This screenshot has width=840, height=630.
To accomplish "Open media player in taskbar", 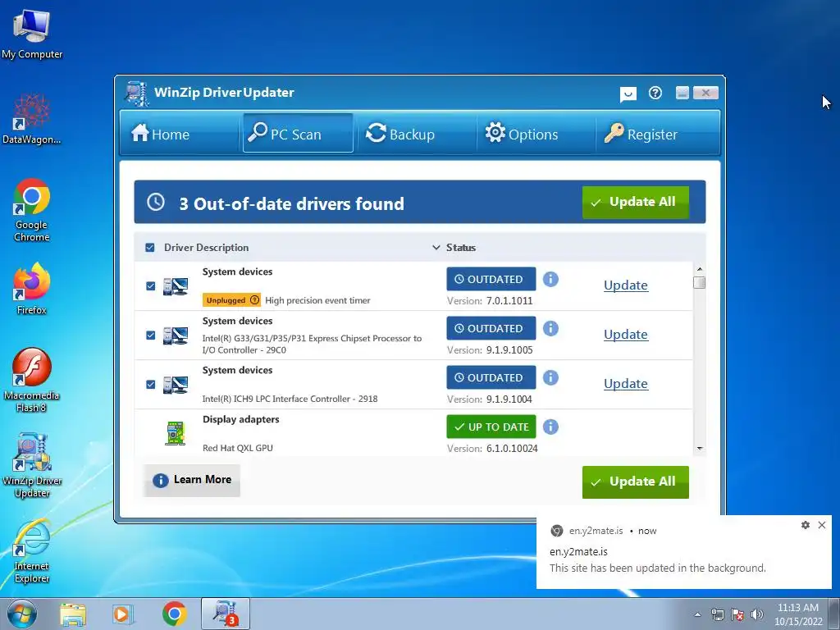I will (123, 614).
